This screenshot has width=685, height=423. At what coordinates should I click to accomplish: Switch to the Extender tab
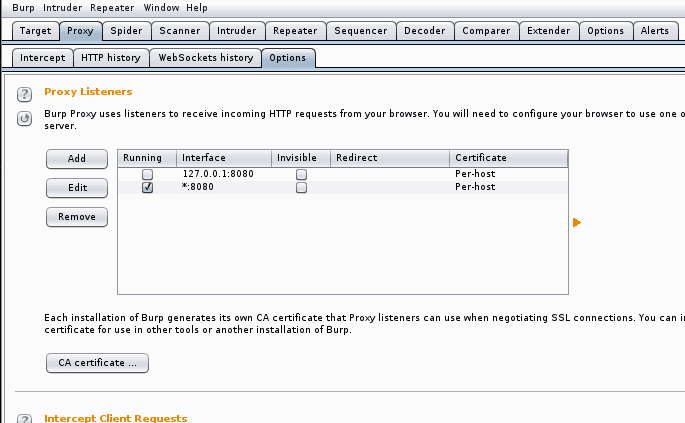[549, 31]
